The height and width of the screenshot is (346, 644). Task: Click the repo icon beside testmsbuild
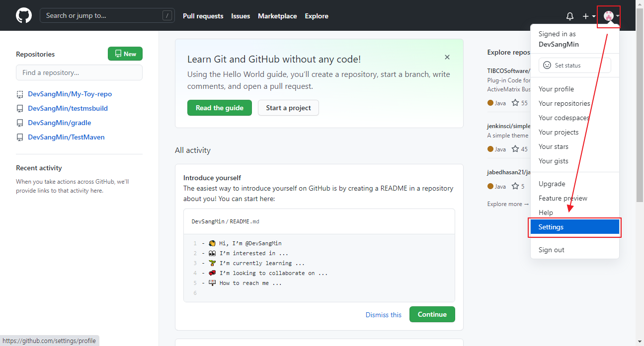[20, 109]
